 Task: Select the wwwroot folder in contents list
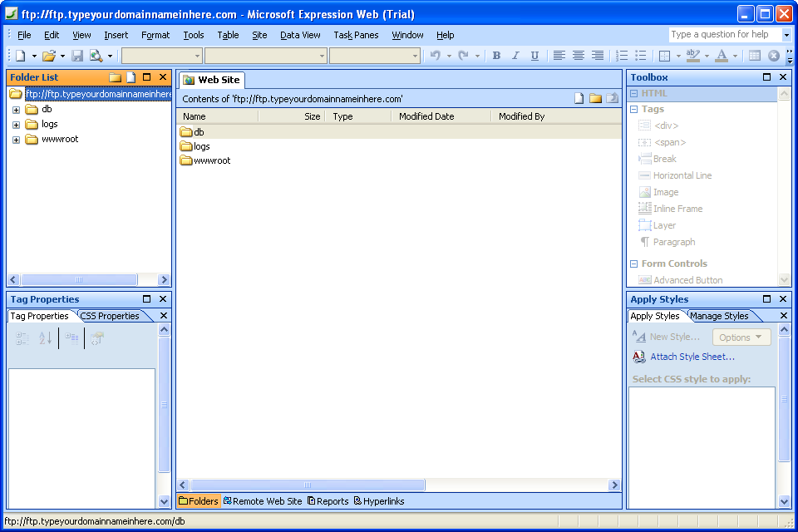pos(205,161)
